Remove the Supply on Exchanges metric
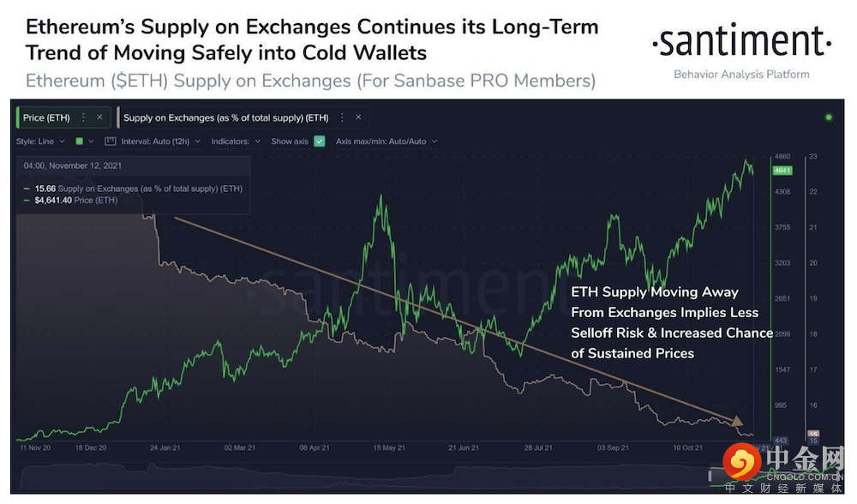This screenshot has width=857, height=504. (357, 117)
